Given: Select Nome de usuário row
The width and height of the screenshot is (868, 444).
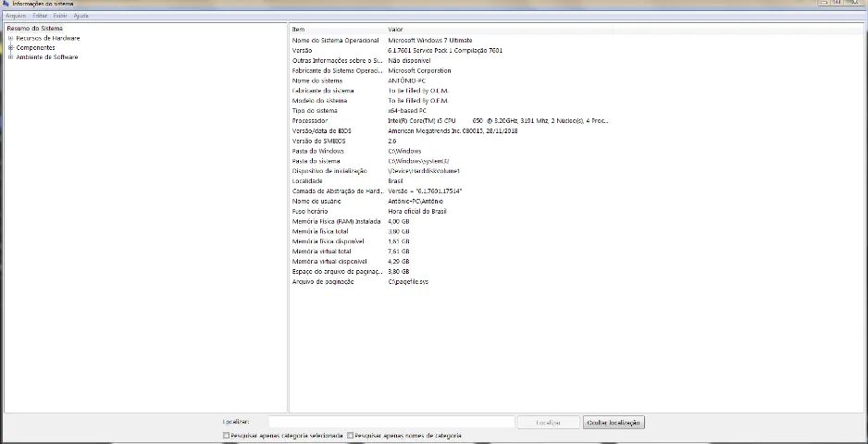Looking at the screenshot, I should point(452,202).
